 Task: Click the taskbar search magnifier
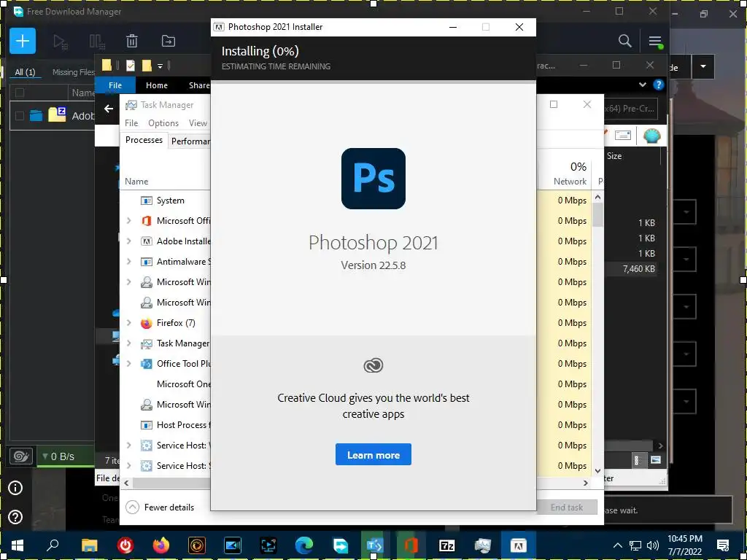click(53, 545)
